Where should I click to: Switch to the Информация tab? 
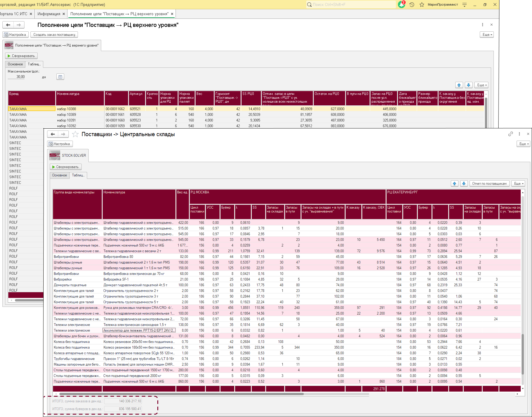pyautogui.click(x=49, y=14)
